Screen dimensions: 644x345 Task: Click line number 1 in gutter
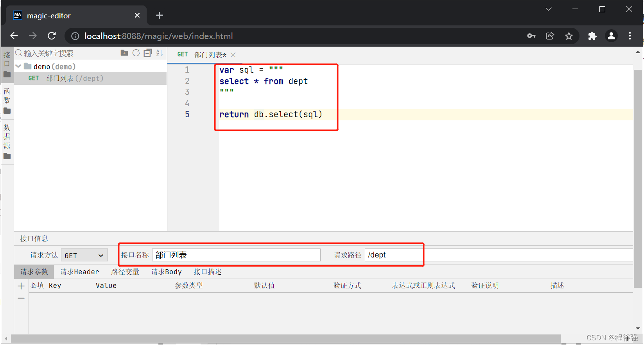pos(187,70)
